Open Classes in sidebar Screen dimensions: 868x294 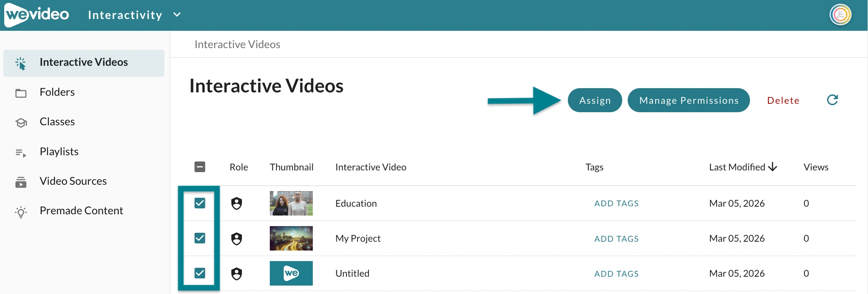tap(57, 122)
